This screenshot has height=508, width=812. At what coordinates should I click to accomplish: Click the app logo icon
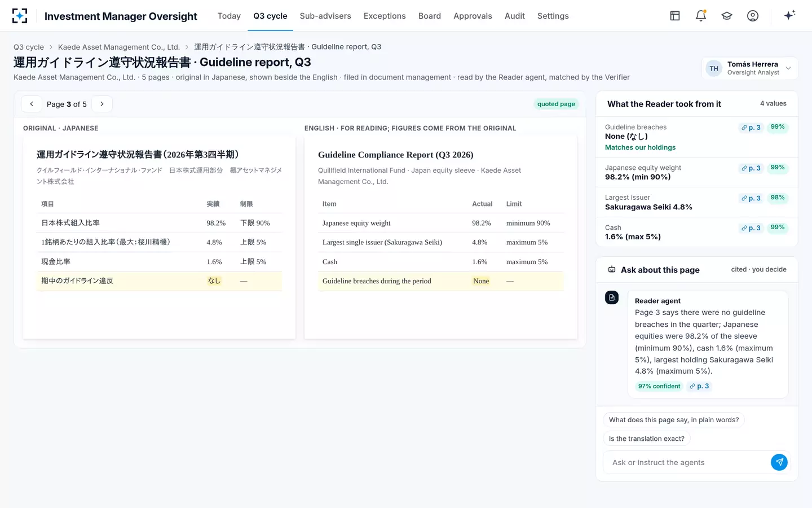[x=20, y=16]
